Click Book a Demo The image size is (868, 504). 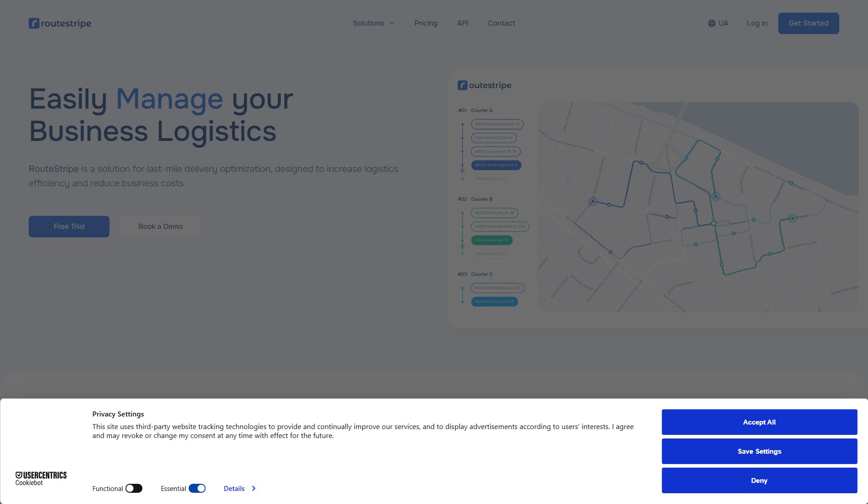[160, 226]
